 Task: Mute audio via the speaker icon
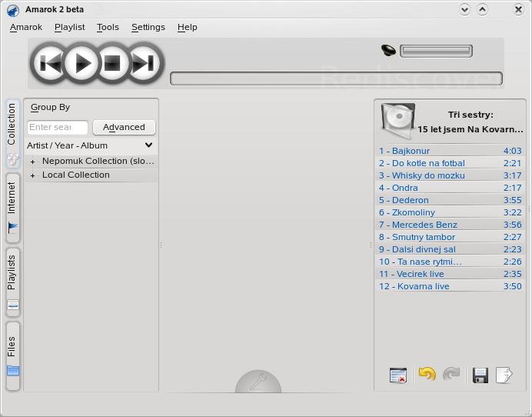[388, 51]
